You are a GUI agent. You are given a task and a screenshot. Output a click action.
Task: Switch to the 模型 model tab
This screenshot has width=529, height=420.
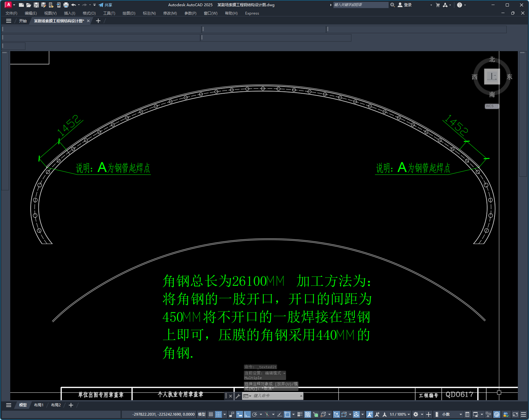point(23,405)
